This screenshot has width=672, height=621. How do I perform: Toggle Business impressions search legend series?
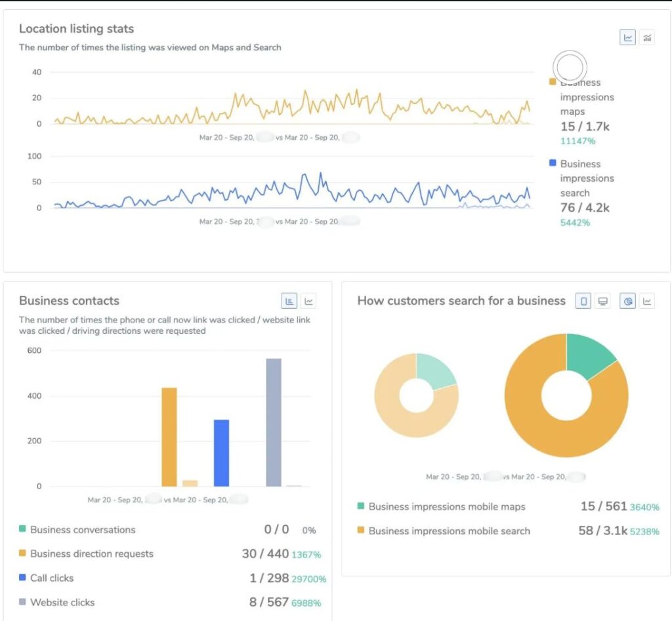[580, 178]
